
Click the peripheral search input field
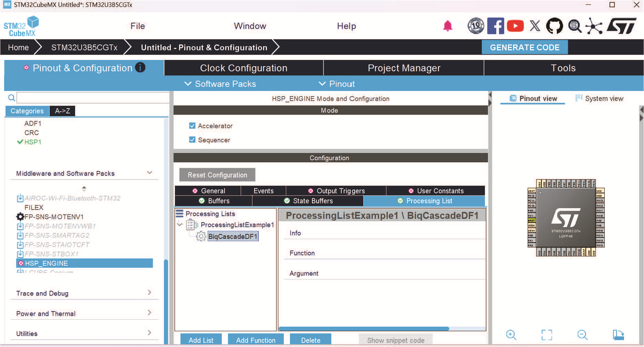point(93,98)
